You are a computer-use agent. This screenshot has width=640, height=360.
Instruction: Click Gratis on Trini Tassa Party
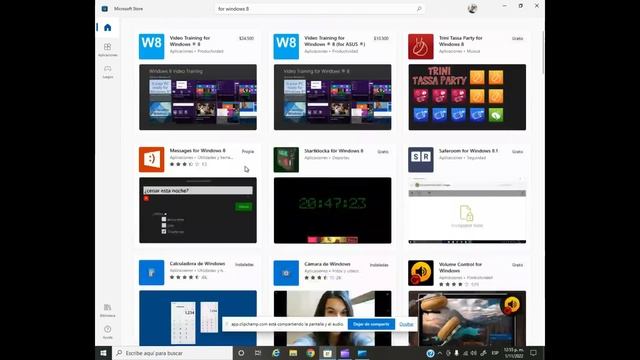[x=517, y=38]
